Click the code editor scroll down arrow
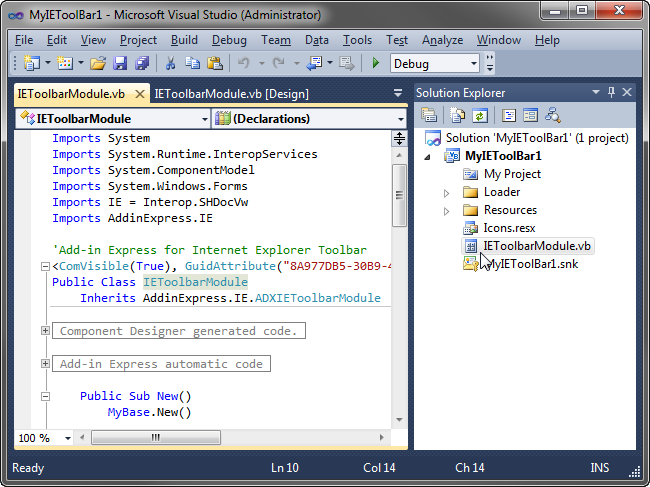Image resolution: width=650 pixels, height=487 pixels. pyautogui.click(x=399, y=420)
